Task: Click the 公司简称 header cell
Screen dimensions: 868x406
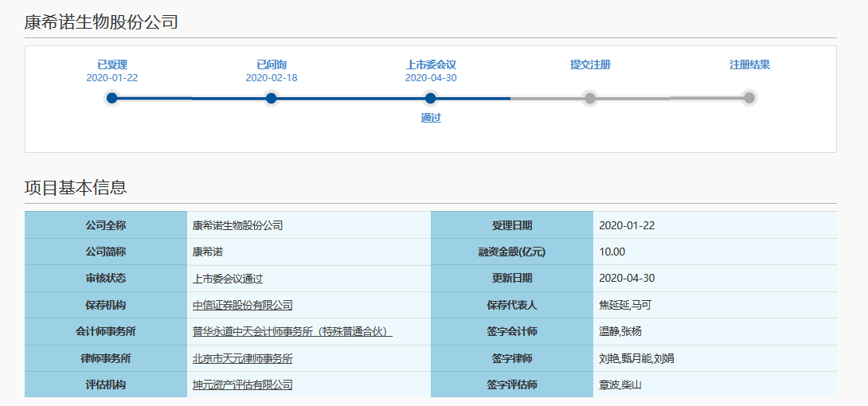Action: click(x=106, y=252)
